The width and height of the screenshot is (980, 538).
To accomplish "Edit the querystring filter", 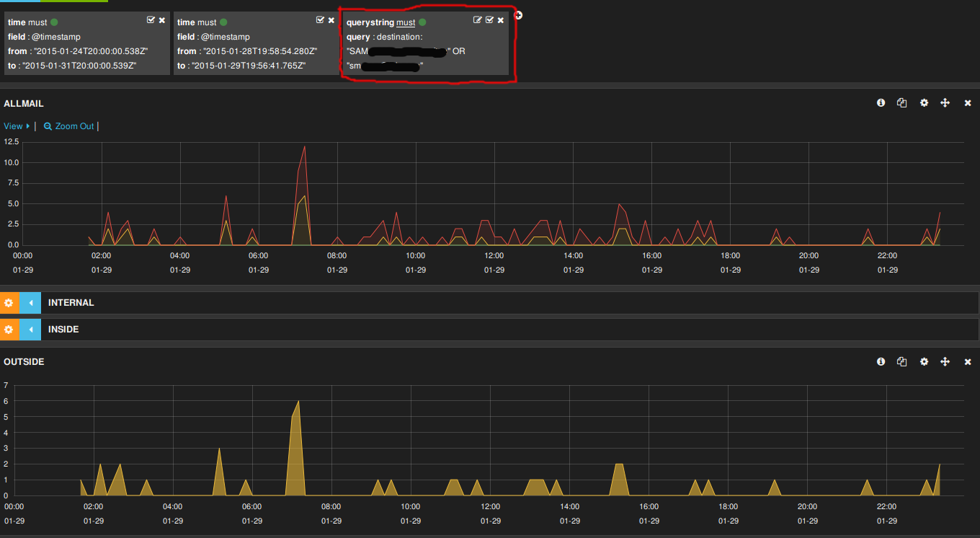I will pyautogui.click(x=478, y=20).
